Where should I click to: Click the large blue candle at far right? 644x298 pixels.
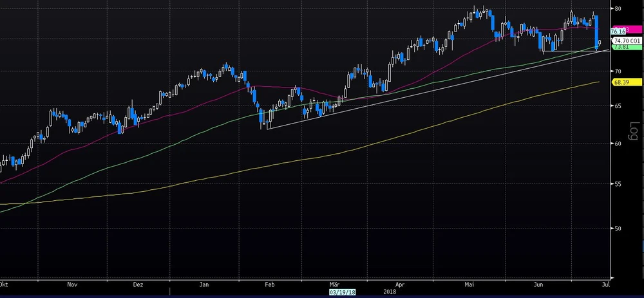597,31
